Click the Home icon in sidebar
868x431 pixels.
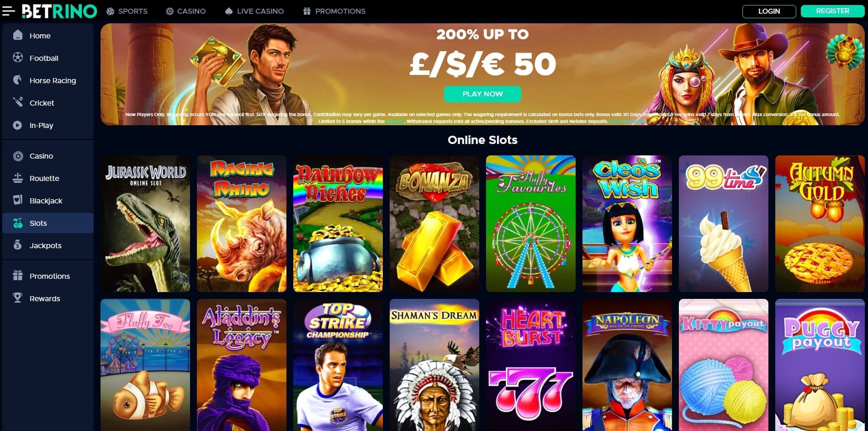tap(18, 35)
